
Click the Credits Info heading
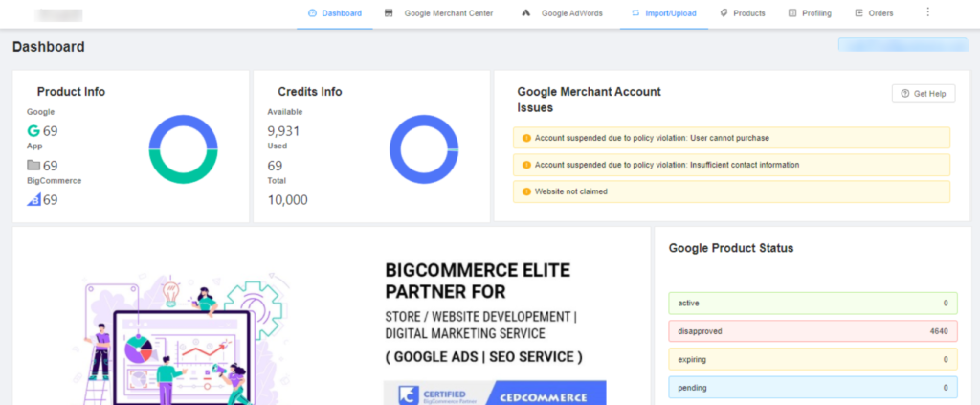[310, 92]
